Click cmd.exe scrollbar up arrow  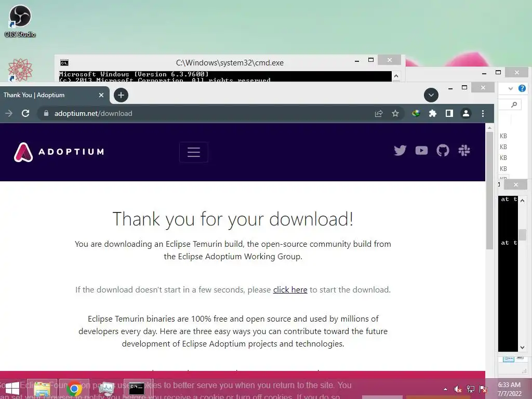(396, 76)
